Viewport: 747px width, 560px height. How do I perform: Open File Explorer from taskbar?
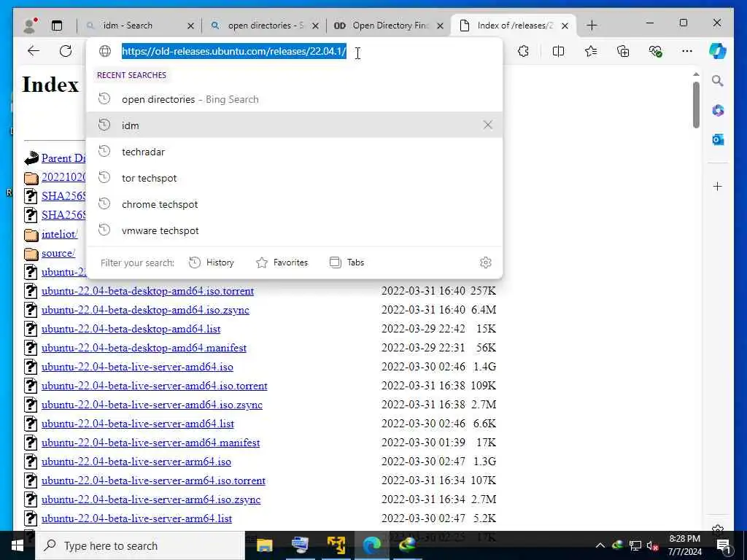point(264,545)
